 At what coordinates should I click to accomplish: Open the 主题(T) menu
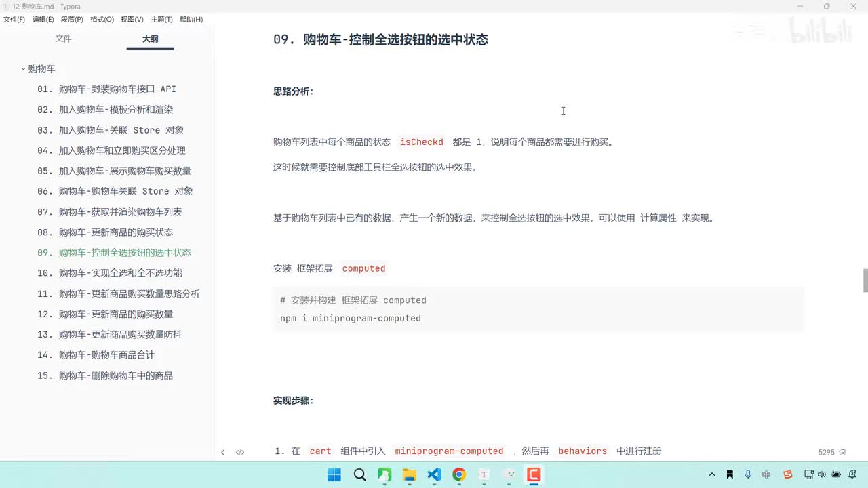pos(161,19)
